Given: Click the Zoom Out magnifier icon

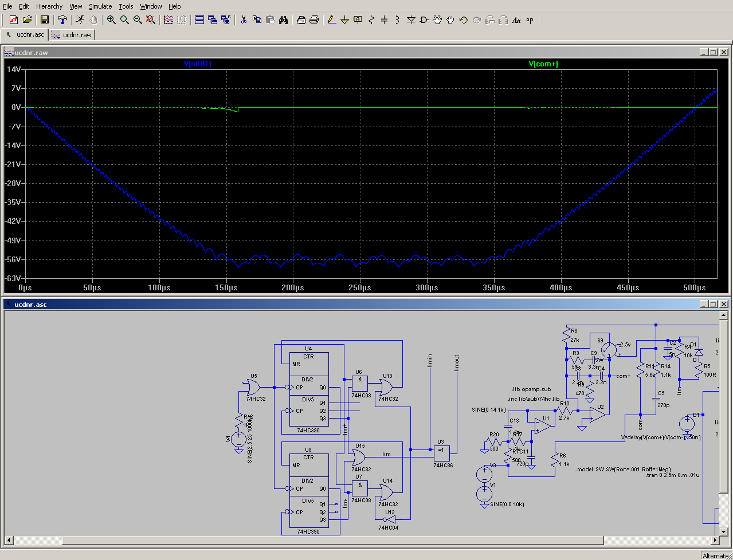Looking at the screenshot, I should [x=138, y=19].
